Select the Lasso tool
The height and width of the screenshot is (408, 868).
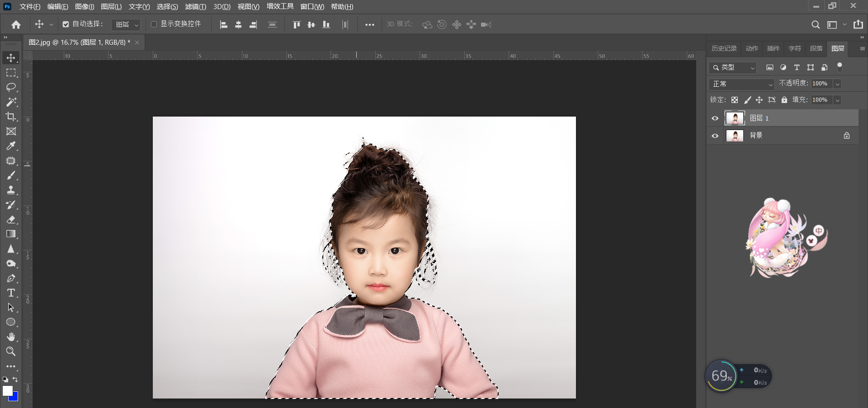(11, 87)
